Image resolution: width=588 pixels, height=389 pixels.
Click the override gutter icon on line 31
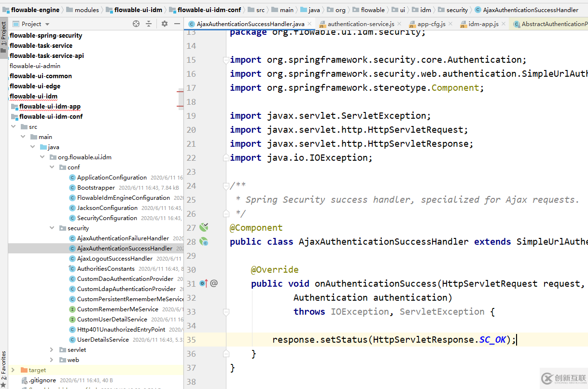coord(203,283)
